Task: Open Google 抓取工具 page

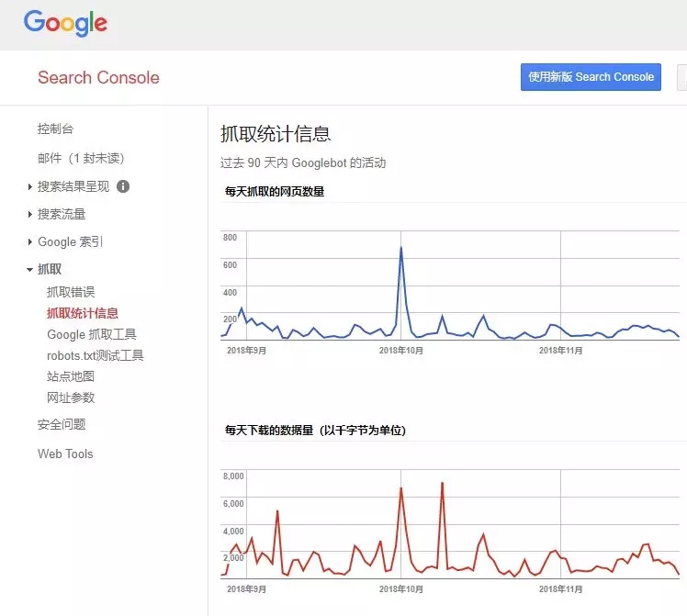Action: click(x=92, y=334)
